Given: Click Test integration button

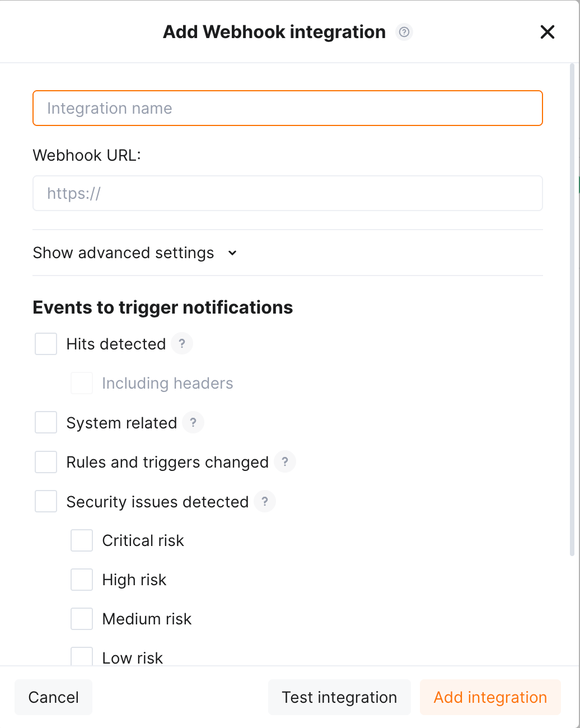Looking at the screenshot, I should coord(339,698).
